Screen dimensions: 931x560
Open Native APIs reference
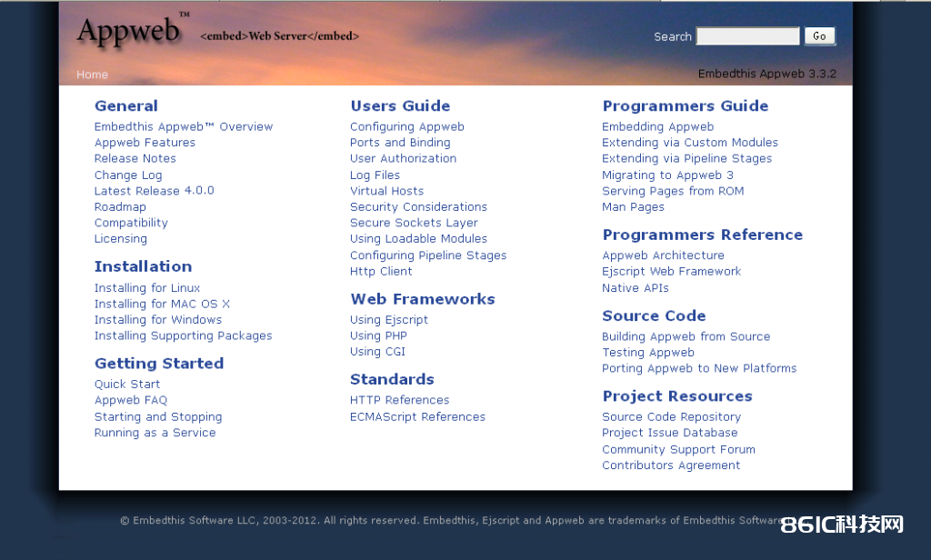(636, 288)
